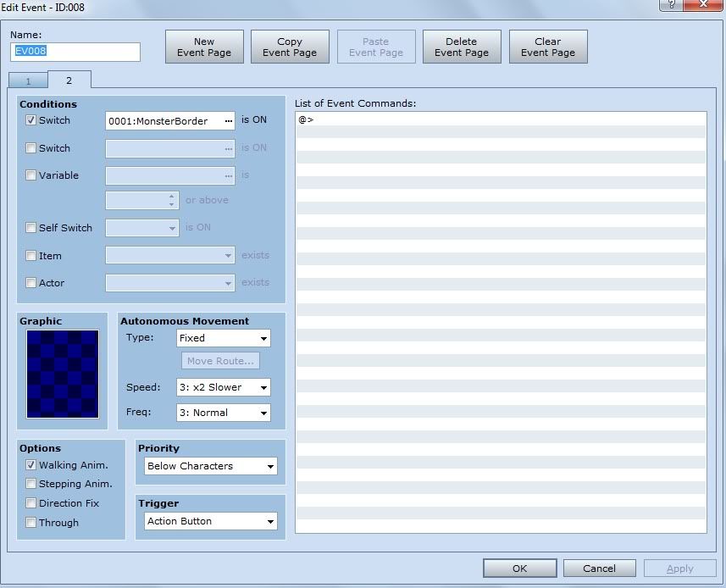Enable the Direction Fix checkbox
726x588 pixels.
click(x=31, y=503)
